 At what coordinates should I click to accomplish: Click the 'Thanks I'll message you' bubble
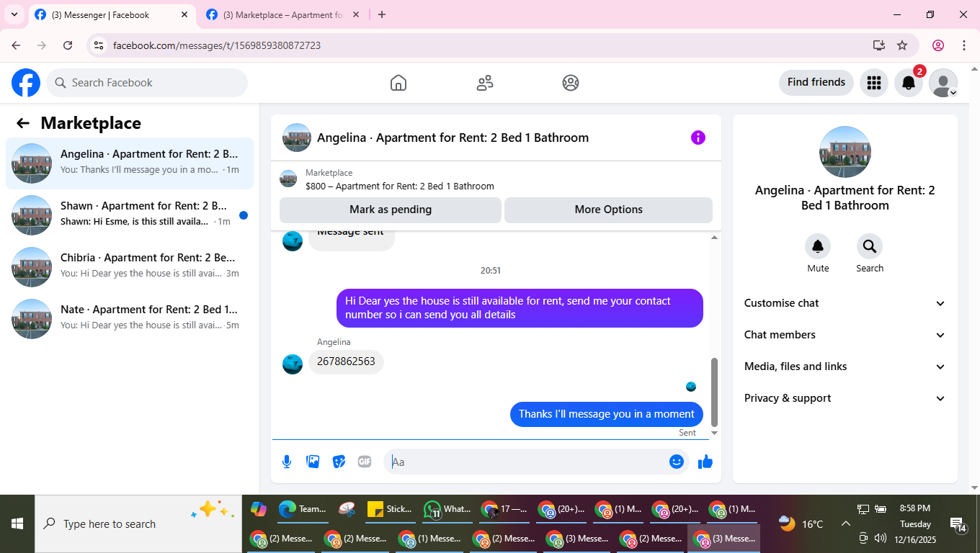[x=607, y=414]
